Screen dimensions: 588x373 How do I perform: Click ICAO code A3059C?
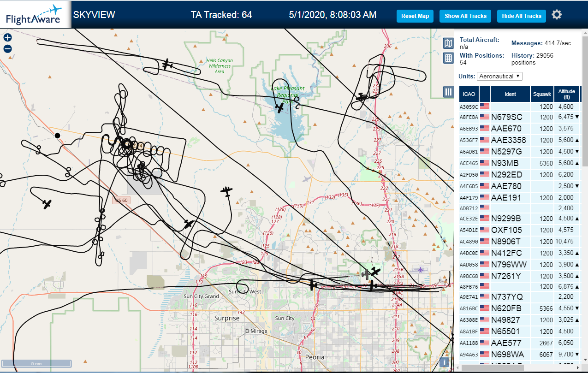tap(468, 107)
